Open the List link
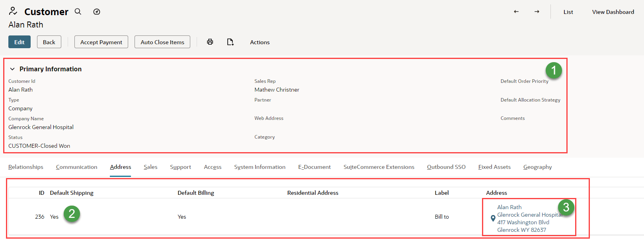644x239 pixels. 568,12
